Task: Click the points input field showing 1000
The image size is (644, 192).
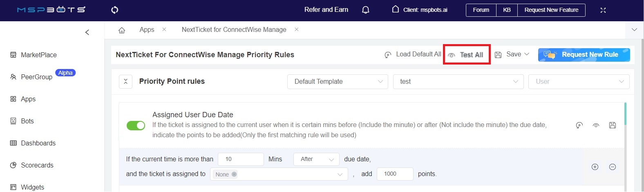Action: click(x=395, y=174)
